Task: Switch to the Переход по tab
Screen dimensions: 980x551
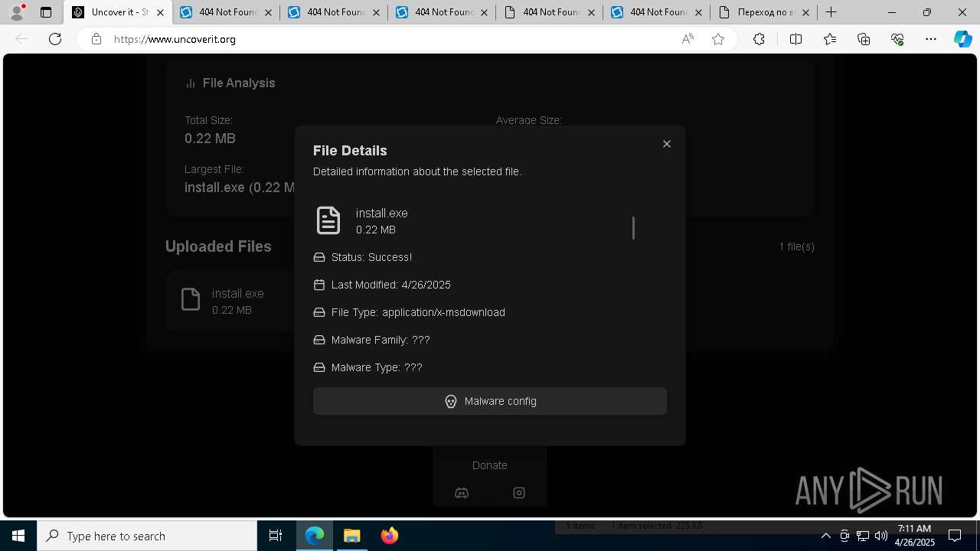Action: (x=763, y=12)
